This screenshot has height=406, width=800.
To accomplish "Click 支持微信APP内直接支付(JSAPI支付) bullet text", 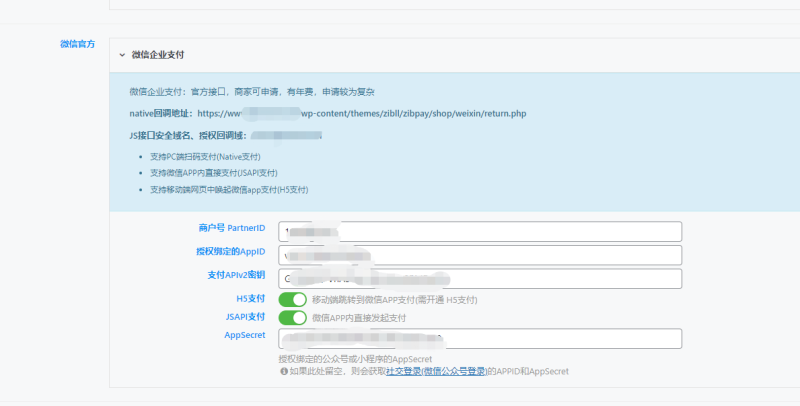I will click(x=214, y=173).
